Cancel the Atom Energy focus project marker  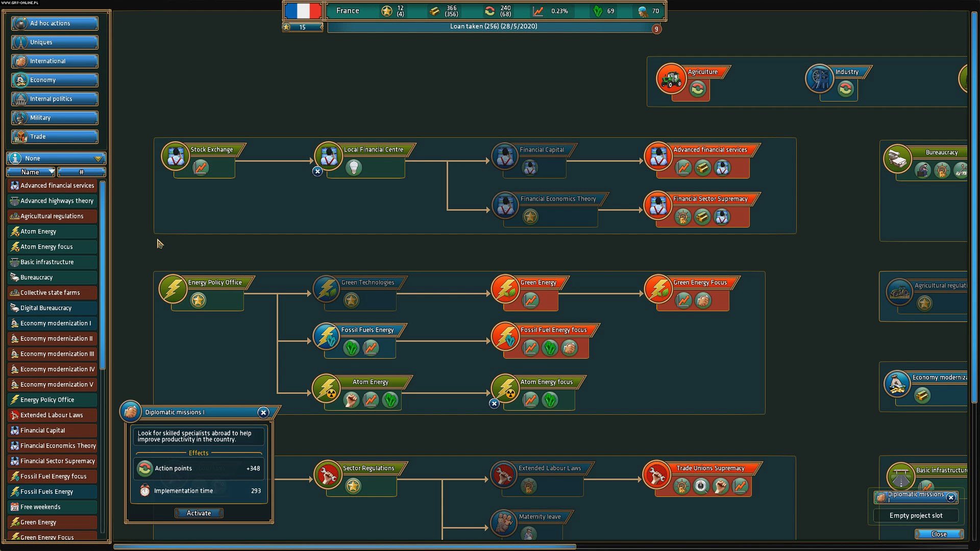coord(494,404)
